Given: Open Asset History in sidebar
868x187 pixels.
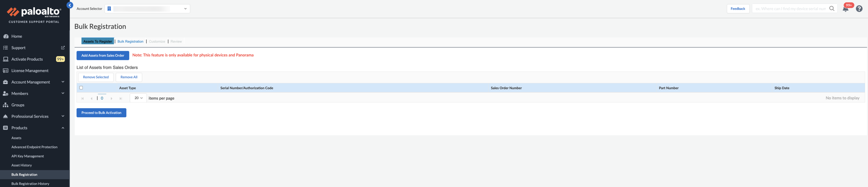Looking at the screenshot, I should coord(22,165).
